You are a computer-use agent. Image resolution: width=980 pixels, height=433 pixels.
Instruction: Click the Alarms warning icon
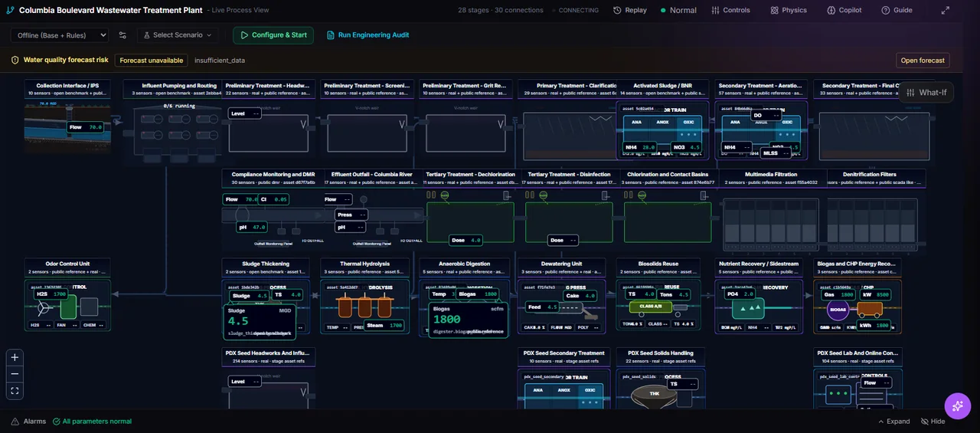coord(15,422)
